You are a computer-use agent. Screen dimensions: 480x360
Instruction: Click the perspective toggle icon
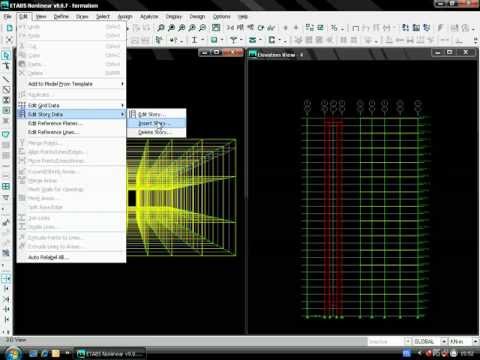[x=271, y=28]
